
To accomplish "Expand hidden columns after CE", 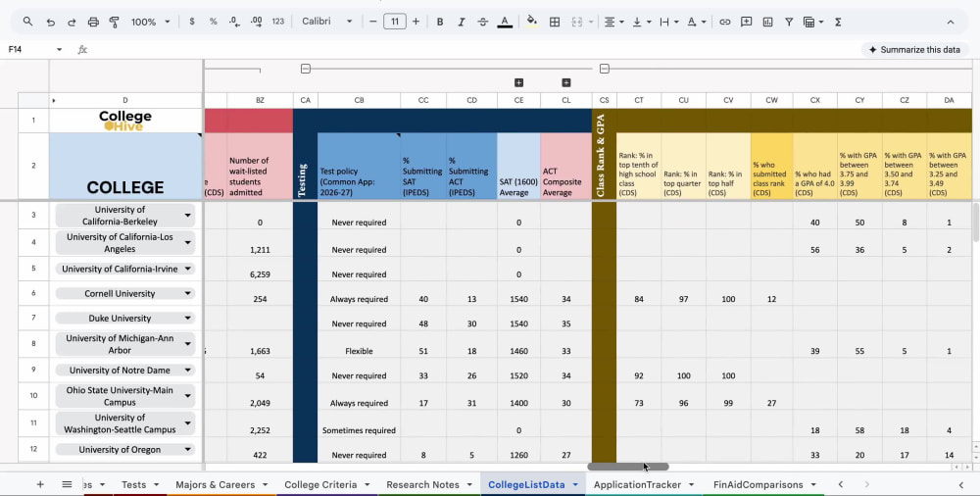I will tap(518, 82).
